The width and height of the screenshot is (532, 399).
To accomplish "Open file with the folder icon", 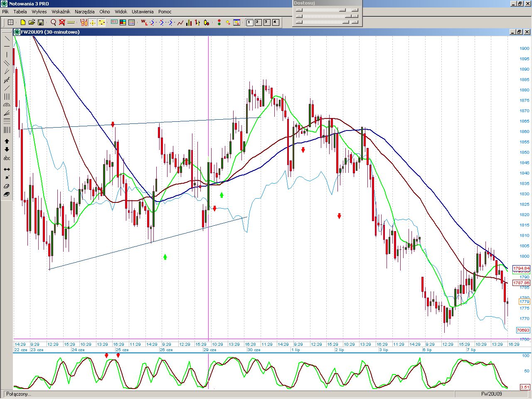I will coord(32,22).
